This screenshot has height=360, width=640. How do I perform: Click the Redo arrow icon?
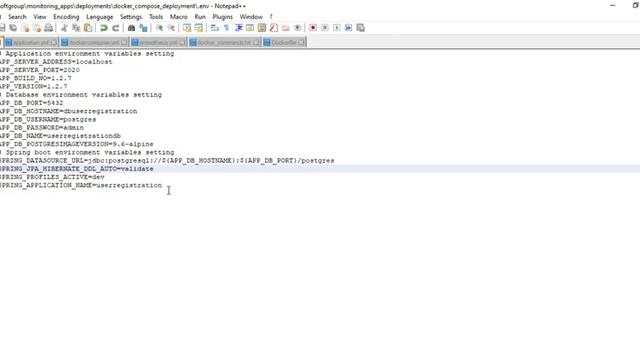pyautogui.click(x=116, y=28)
